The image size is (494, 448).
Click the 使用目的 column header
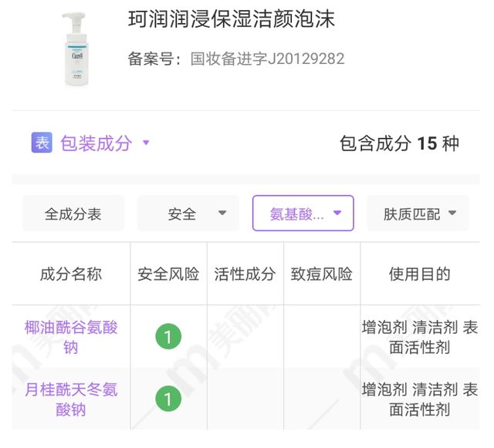pyautogui.click(x=419, y=274)
